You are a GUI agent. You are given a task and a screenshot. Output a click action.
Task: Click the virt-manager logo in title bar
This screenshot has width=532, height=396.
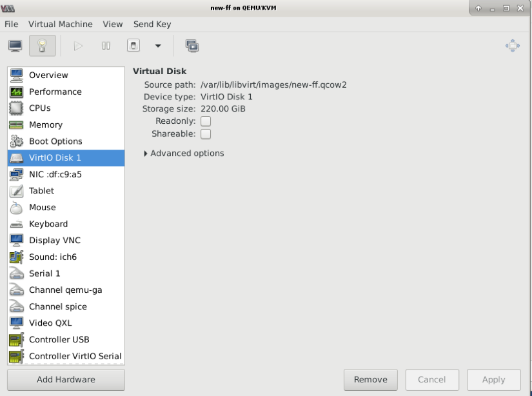click(10, 8)
